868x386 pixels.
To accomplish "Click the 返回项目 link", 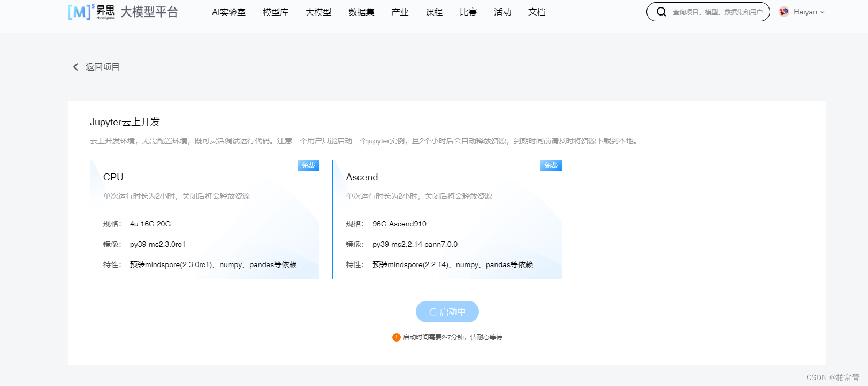I will (102, 67).
